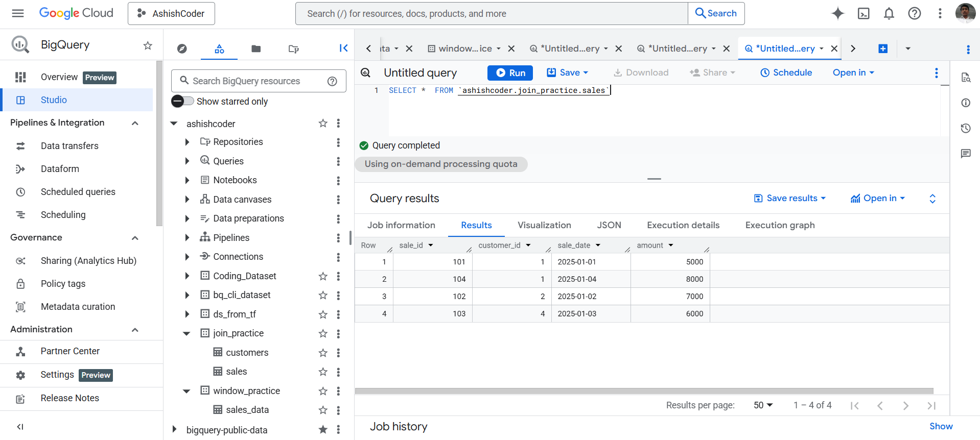This screenshot has height=440, width=980.
Task: Open notifications bell
Action: coord(889,13)
